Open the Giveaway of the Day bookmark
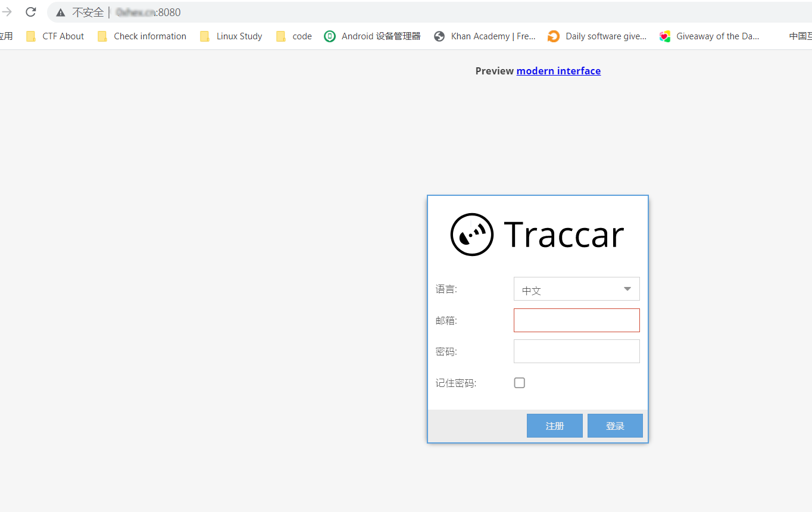The height and width of the screenshot is (512, 812). tap(710, 36)
